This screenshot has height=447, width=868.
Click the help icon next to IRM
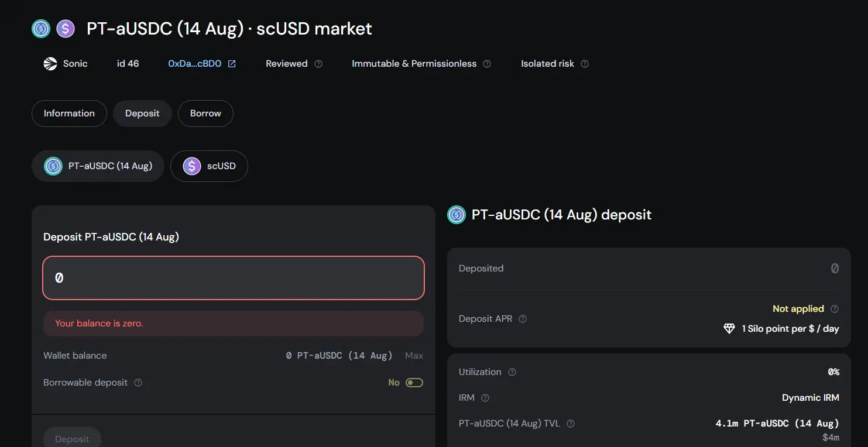485,398
